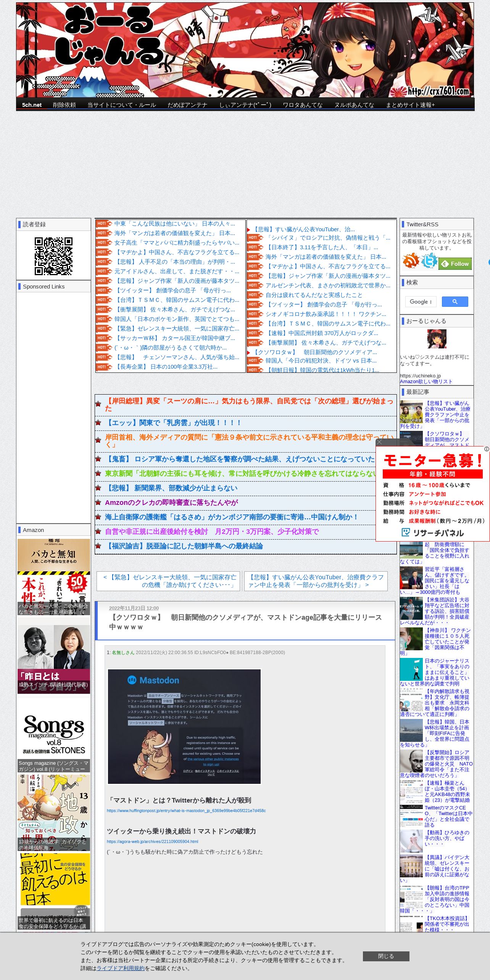Click star icon beside Amzonのクレカ headline

click(98, 502)
